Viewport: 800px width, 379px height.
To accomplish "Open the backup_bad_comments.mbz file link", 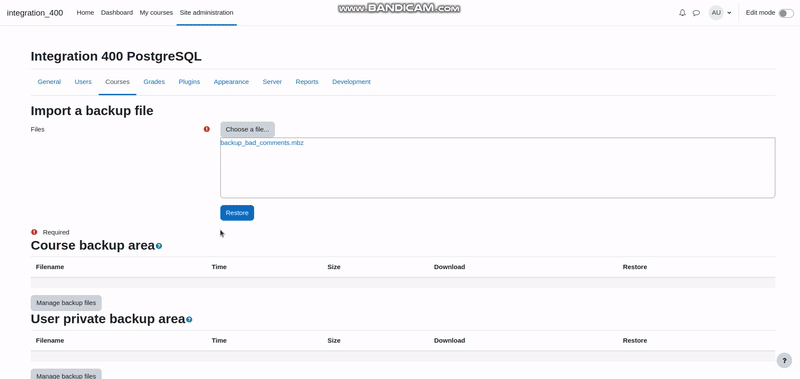I will coord(262,143).
